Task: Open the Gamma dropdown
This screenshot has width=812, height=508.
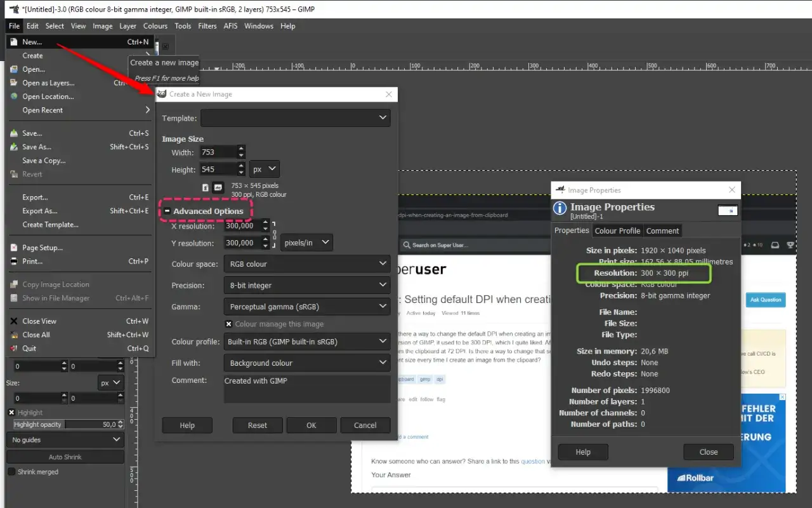Action: (306, 307)
